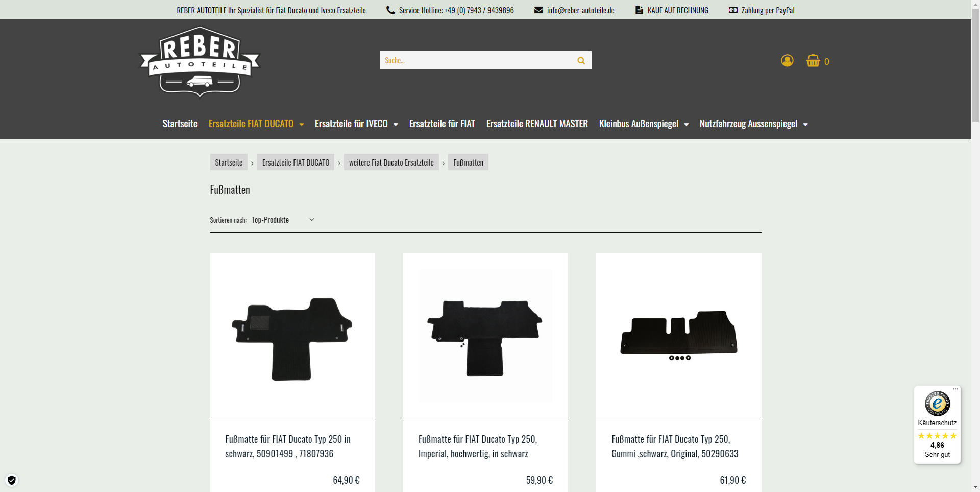This screenshot has width=980, height=492.
Task: Open Ersatzteile FIAT DUCATO menu item
Action: (251, 124)
